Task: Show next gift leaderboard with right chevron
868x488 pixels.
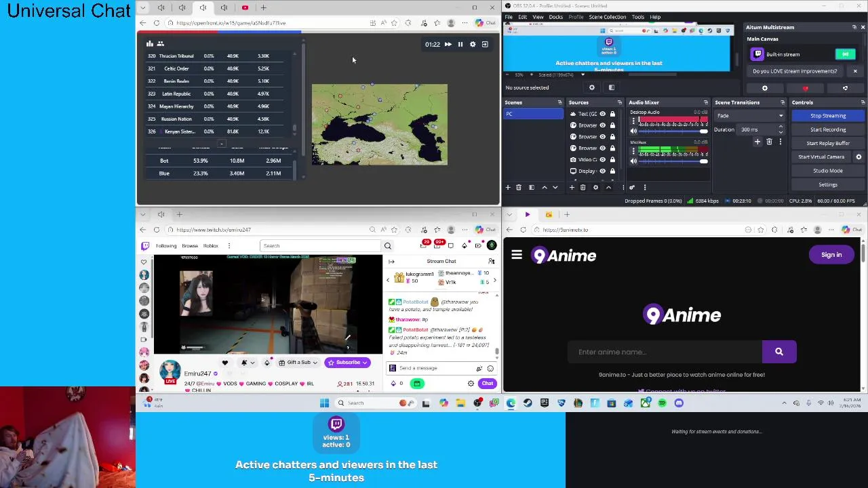Action: point(494,280)
